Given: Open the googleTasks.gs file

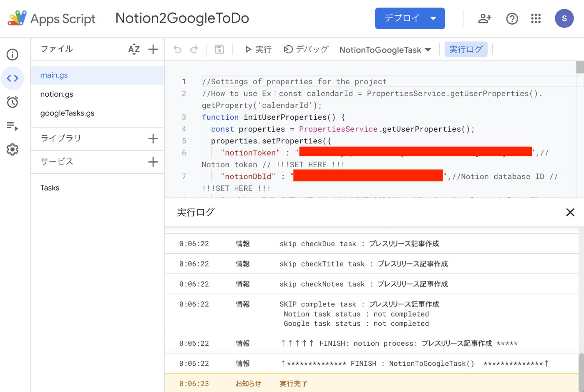Looking at the screenshot, I should point(98,113).
